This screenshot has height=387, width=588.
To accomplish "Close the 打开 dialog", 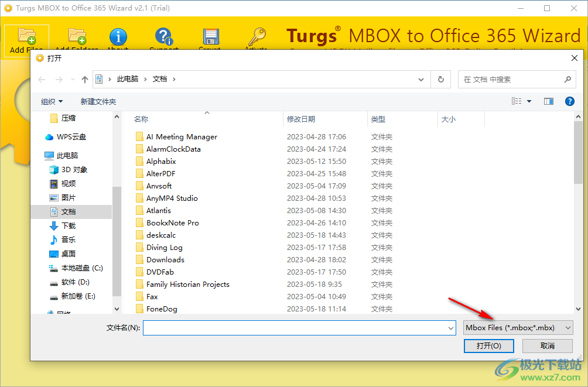I will coord(574,58).
